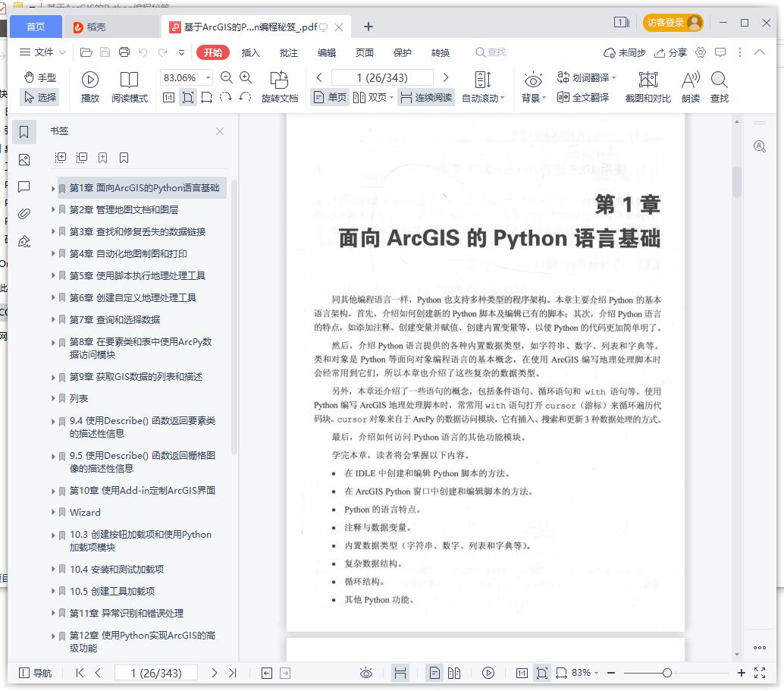Zoom in with the magnifier plus icon
The width and height of the screenshot is (784, 691).
pyautogui.click(x=246, y=77)
